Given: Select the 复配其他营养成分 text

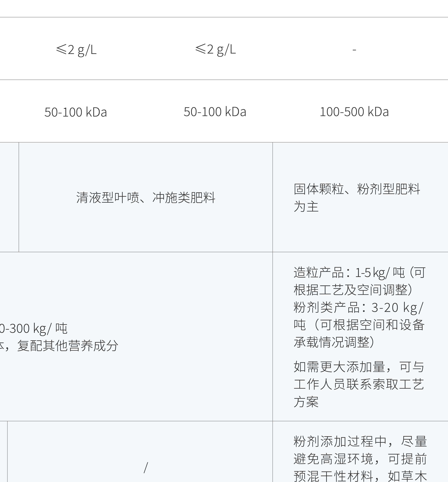Looking at the screenshot, I should 68,346.
